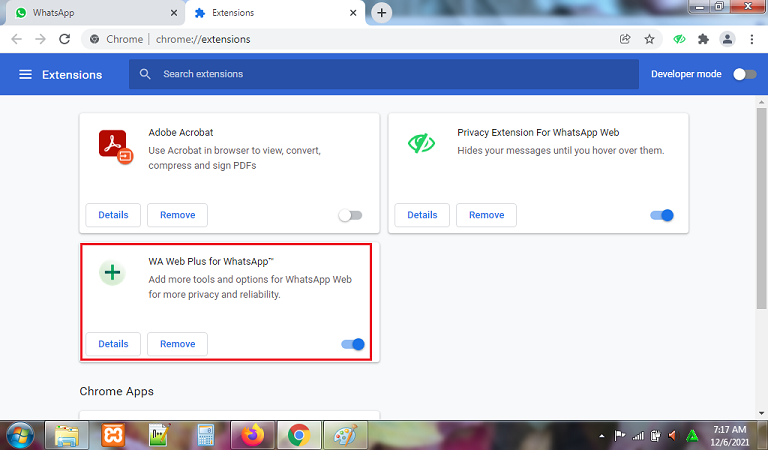Open the Extensions hamburger menu
Image resolution: width=768 pixels, height=450 pixels.
(x=25, y=74)
